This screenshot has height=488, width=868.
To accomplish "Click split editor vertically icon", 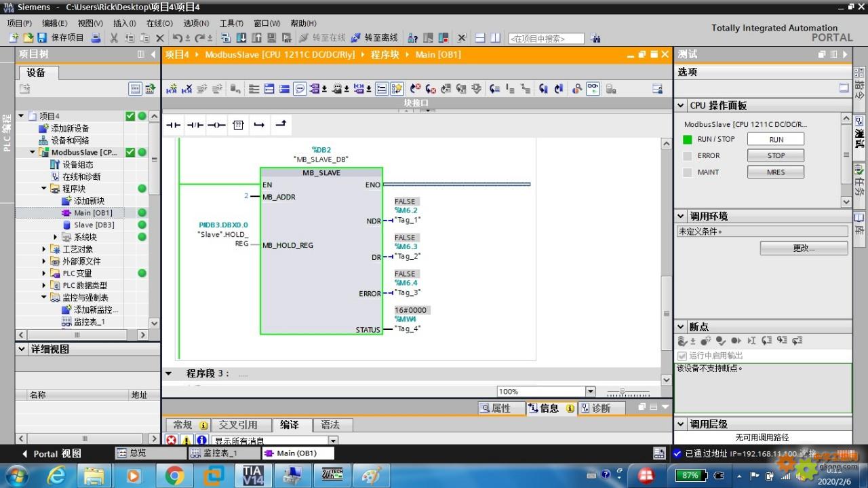I will coord(496,38).
